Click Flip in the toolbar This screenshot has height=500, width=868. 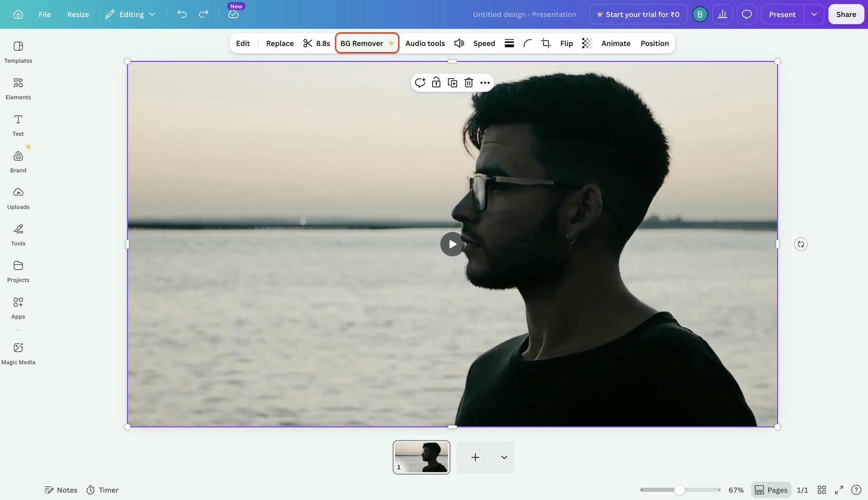566,43
